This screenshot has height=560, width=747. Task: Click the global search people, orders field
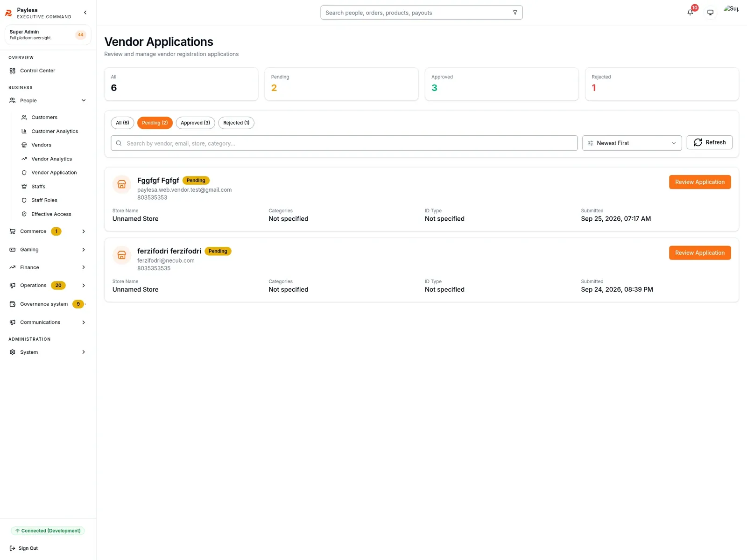422,13
